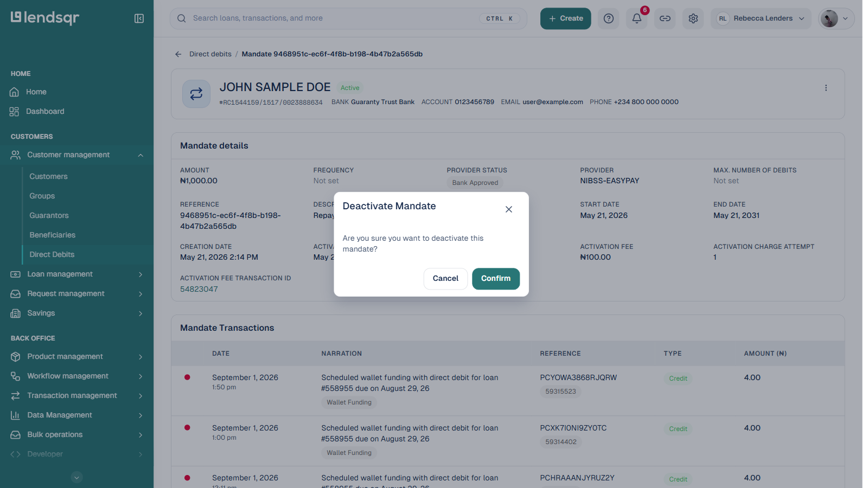
Task: Expand the Loan management menu
Action: (x=141, y=274)
